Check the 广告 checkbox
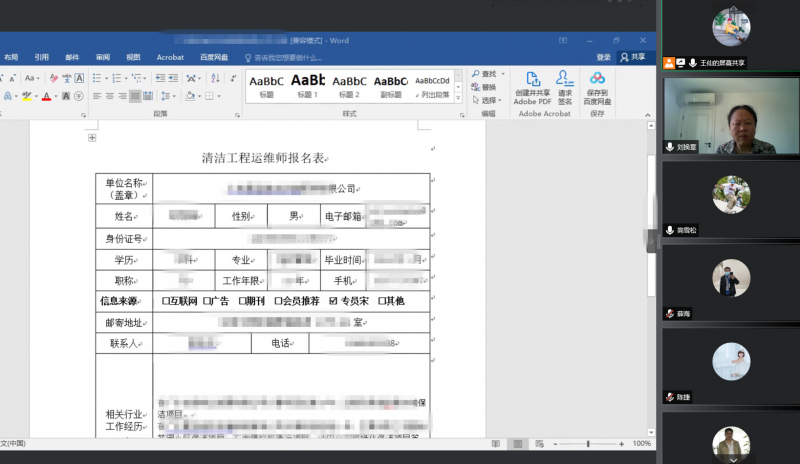 (x=207, y=301)
